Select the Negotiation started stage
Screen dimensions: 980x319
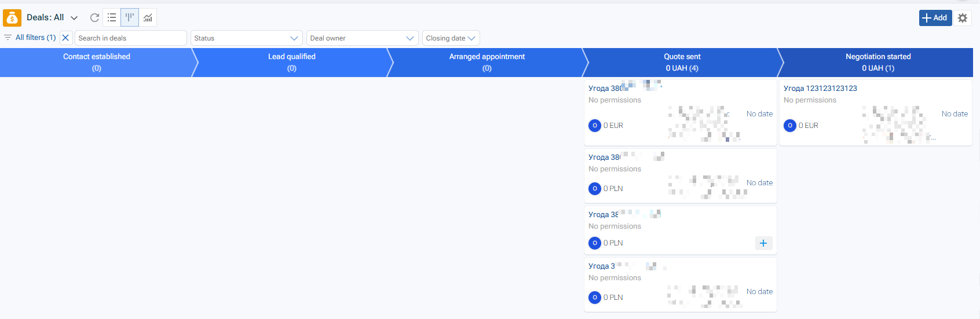click(877, 62)
